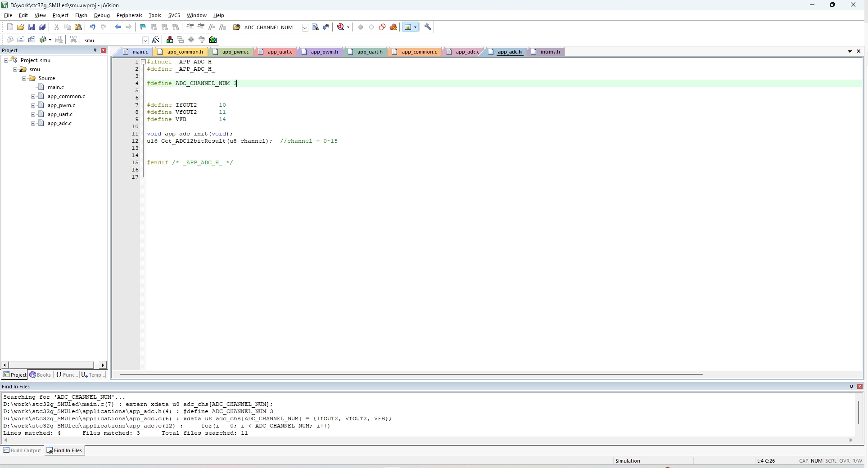Save all files icon
This screenshot has height=468, width=868.
(x=42, y=27)
